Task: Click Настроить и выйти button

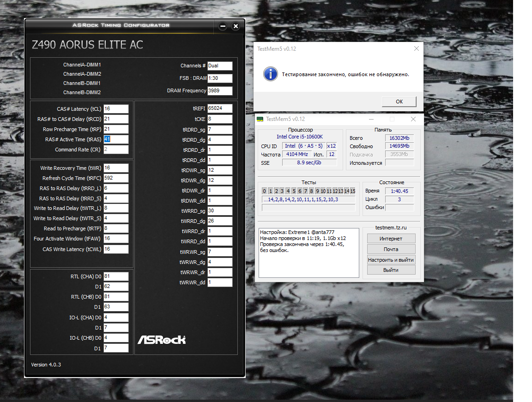Action: 391,260
